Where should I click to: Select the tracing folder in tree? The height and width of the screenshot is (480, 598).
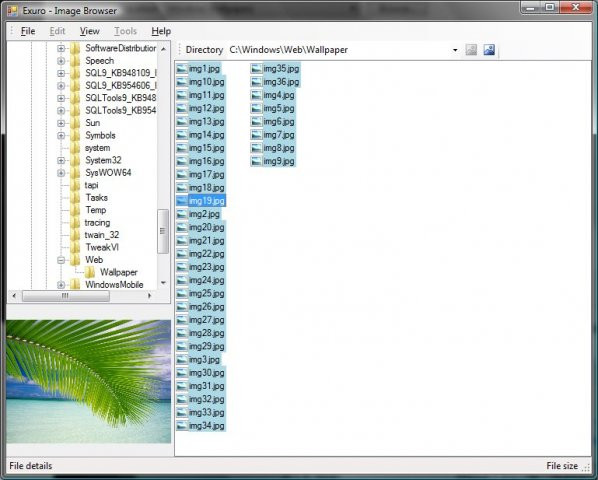pyautogui.click(x=97, y=223)
